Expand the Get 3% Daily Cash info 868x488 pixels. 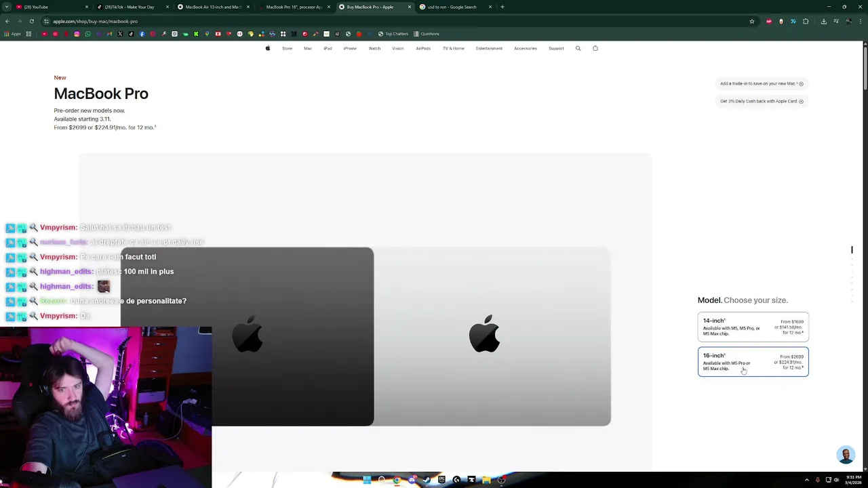[762, 101]
